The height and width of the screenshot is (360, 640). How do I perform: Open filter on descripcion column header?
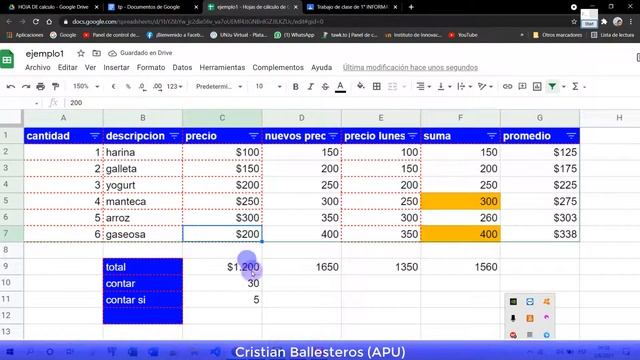(174, 136)
